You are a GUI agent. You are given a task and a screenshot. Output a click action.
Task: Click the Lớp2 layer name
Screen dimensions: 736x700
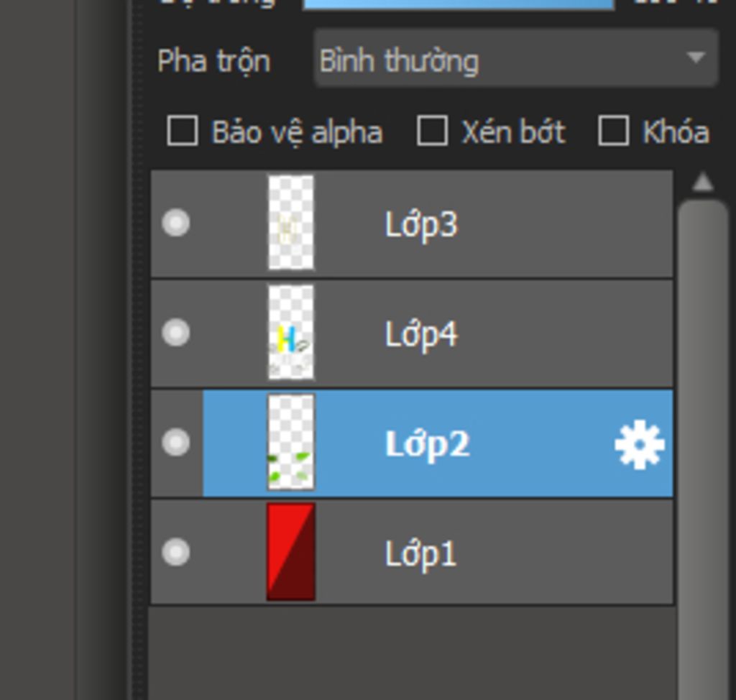(427, 444)
